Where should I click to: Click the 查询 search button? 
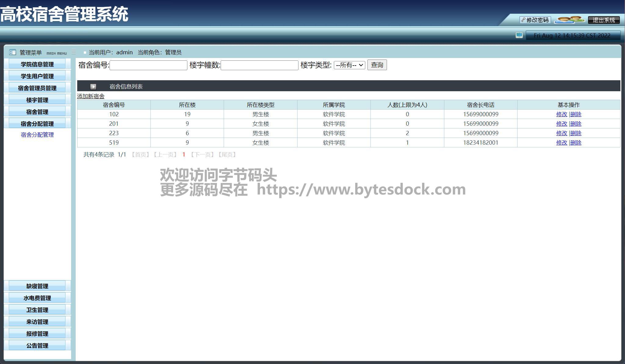pos(377,65)
